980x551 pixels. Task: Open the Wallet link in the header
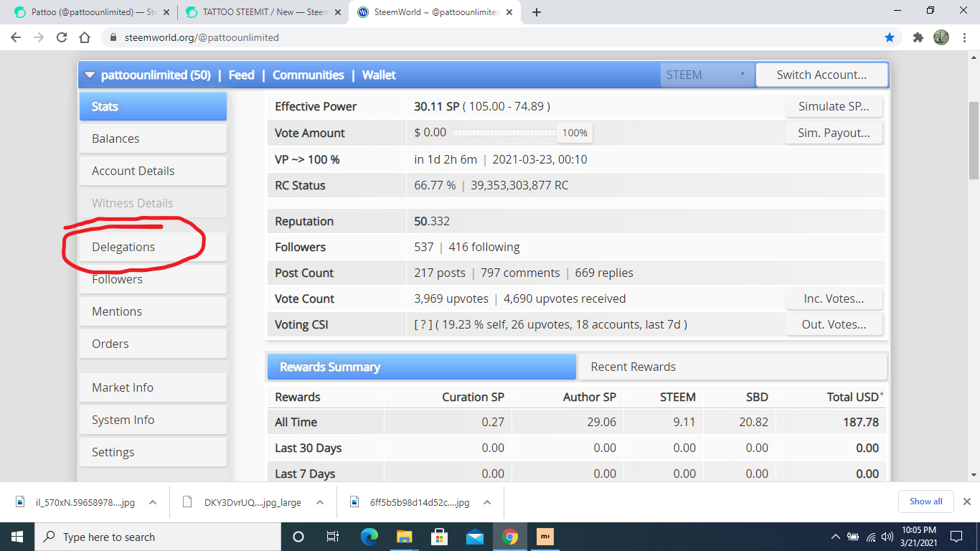(x=379, y=75)
